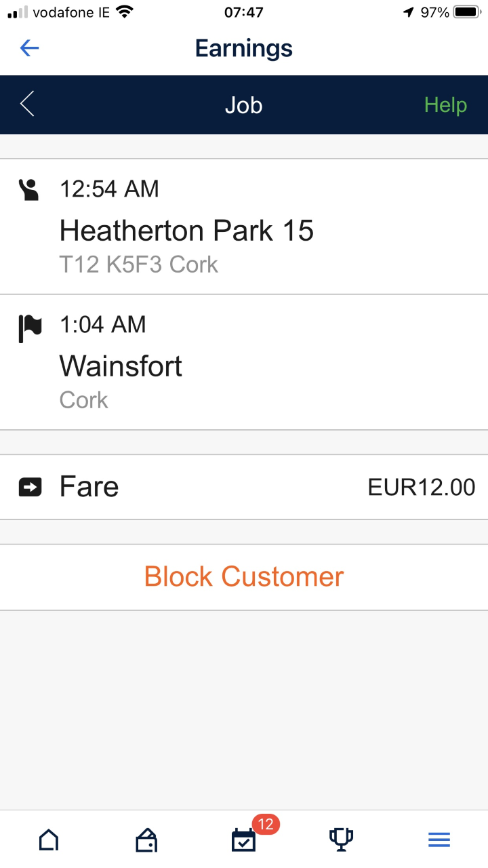Open the Home tab in bottom bar
488x868 pixels.
point(49,841)
